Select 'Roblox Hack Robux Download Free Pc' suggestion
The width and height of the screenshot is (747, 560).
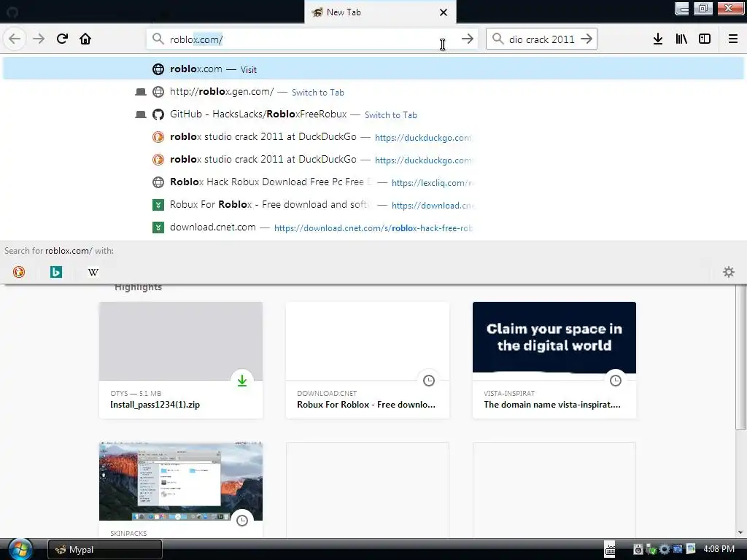tap(373, 182)
